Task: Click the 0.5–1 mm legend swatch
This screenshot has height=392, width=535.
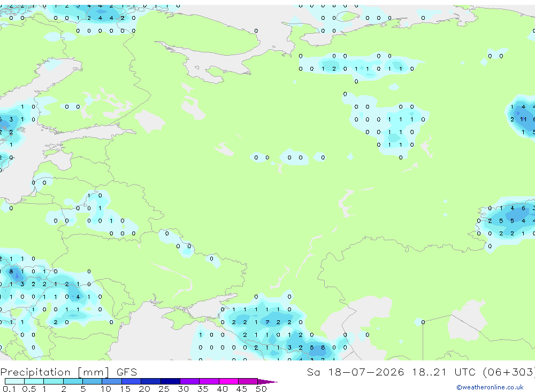Action: pos(34,381)
